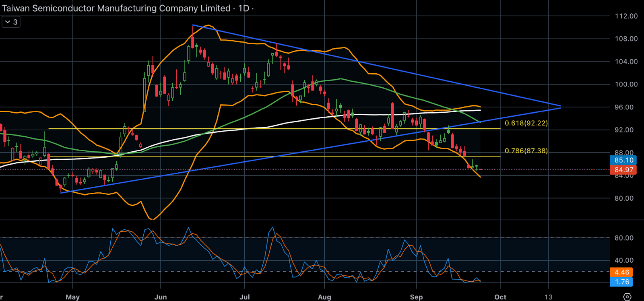The width and height of the screenshot is (644, 301).
Task: Click the red 84.97 current price tag
Action: pyautogui.click(x=623, y=170)
